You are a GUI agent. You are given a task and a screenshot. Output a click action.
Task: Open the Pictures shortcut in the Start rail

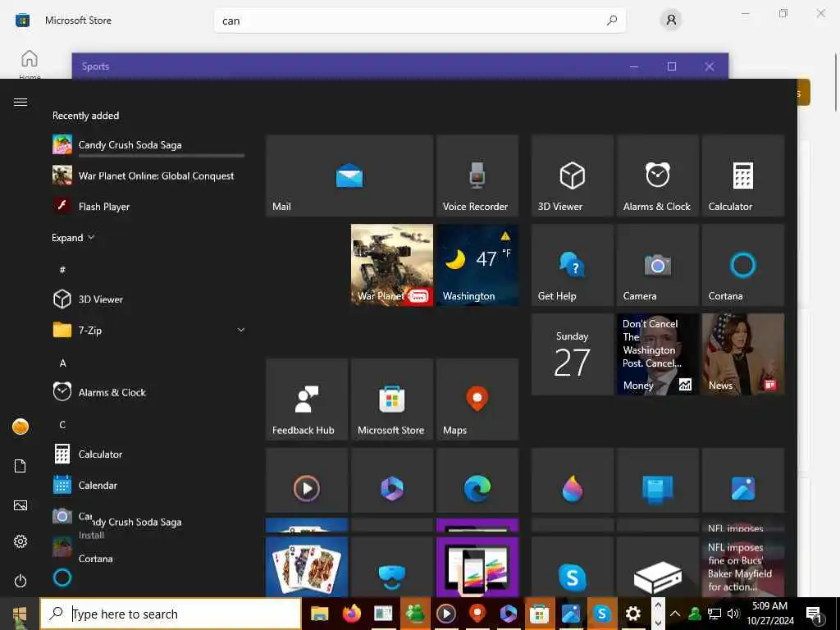(21, 505)
